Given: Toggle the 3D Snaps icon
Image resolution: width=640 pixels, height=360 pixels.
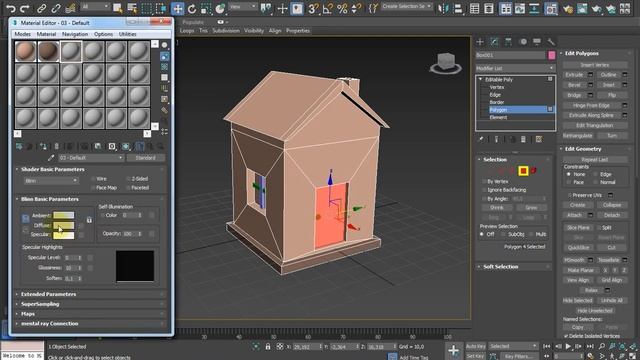Looking at the screenshot, I should pyautogui.click(x=313, y=8).
